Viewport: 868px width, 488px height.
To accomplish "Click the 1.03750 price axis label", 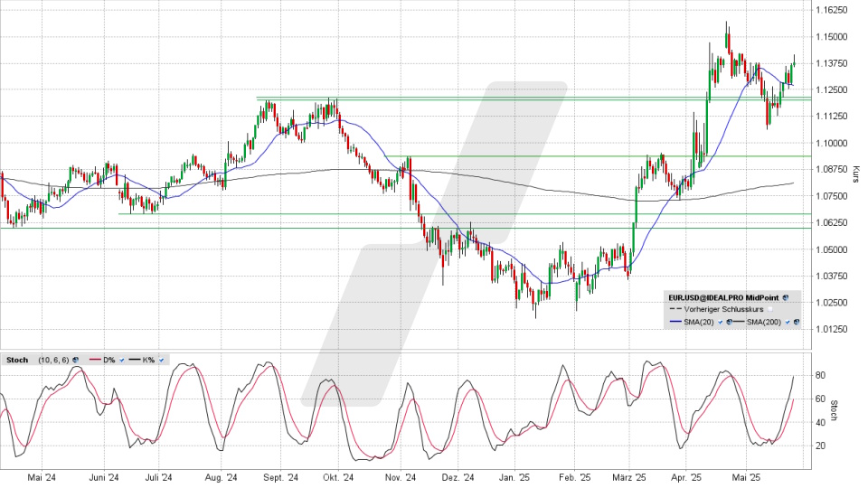I will click(832, 276).
